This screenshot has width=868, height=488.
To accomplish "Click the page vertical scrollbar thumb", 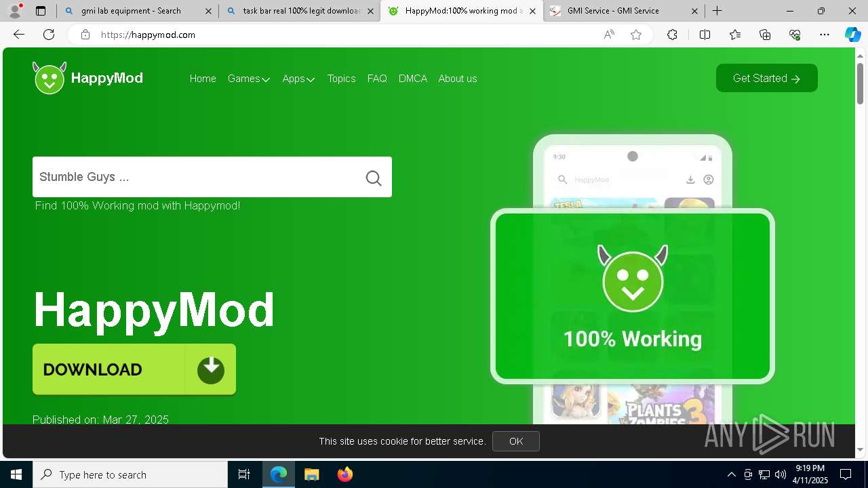I will tap(860, 83).
